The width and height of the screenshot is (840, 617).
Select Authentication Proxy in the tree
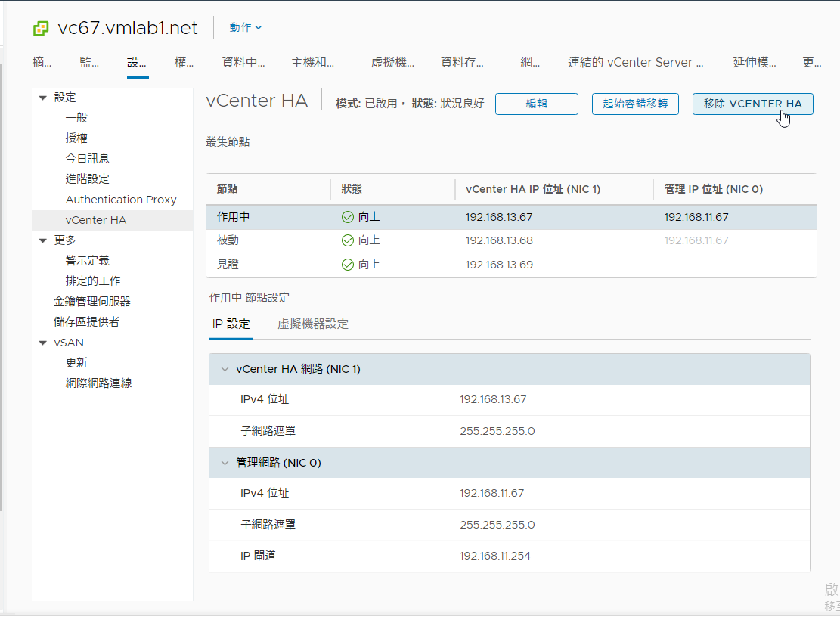(121, 200)
